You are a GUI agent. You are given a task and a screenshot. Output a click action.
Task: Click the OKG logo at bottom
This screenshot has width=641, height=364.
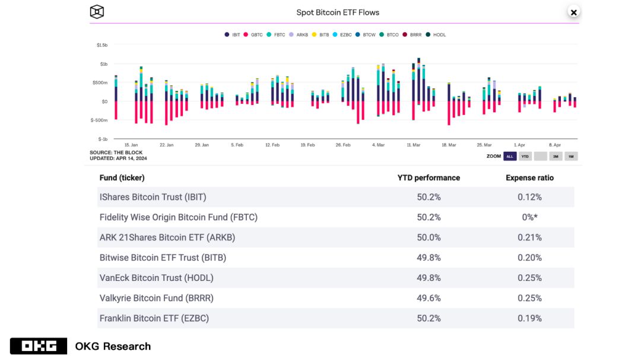[x=38, y=346]
